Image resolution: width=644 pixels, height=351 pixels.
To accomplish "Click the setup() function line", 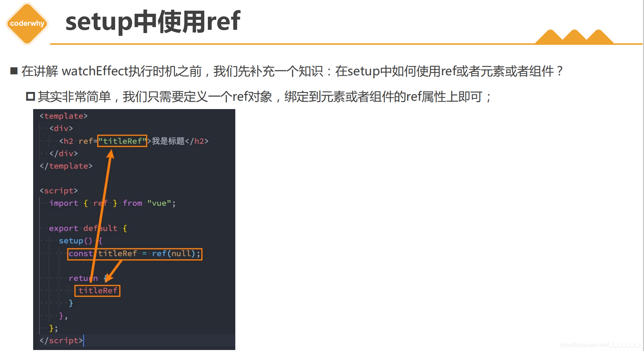I will [x=81, y=241].
